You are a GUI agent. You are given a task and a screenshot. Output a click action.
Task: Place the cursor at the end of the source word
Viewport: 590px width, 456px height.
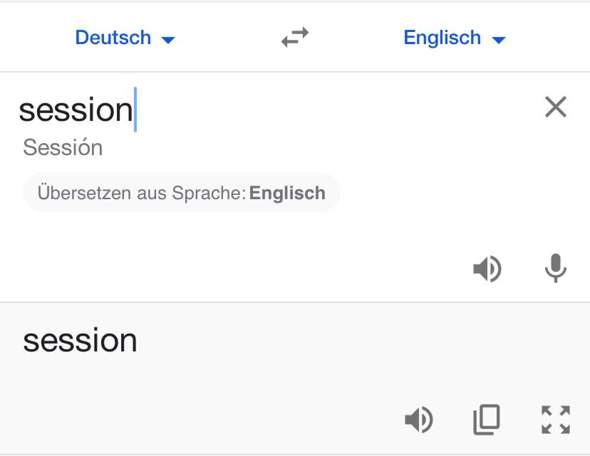[135, 110]
